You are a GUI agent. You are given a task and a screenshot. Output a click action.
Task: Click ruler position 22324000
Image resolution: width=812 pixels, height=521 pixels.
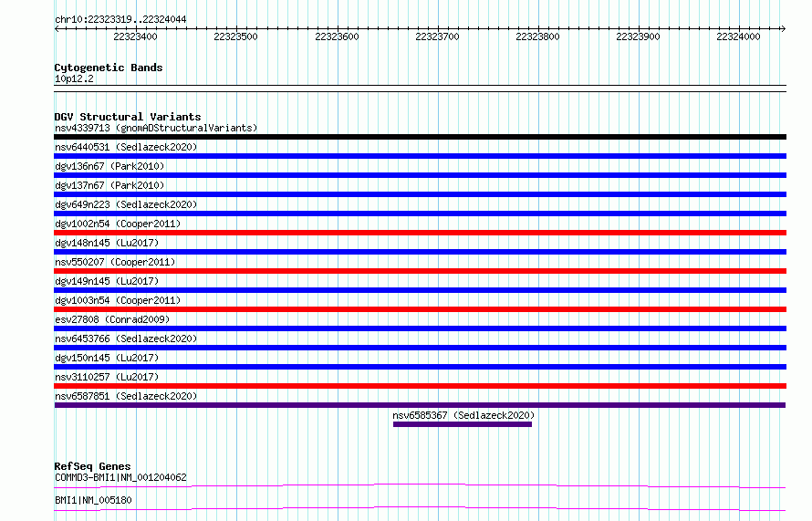click(738, 36)
